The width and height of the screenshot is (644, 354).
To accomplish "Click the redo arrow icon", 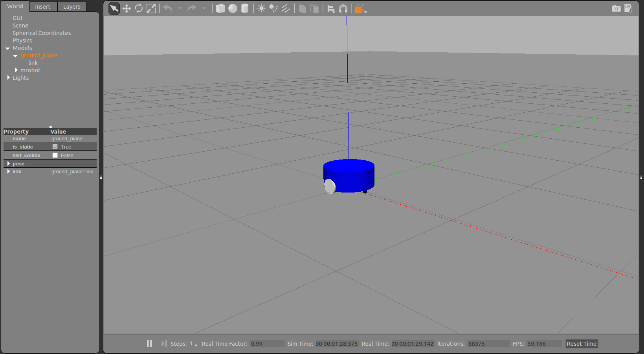I will point(192,8).
